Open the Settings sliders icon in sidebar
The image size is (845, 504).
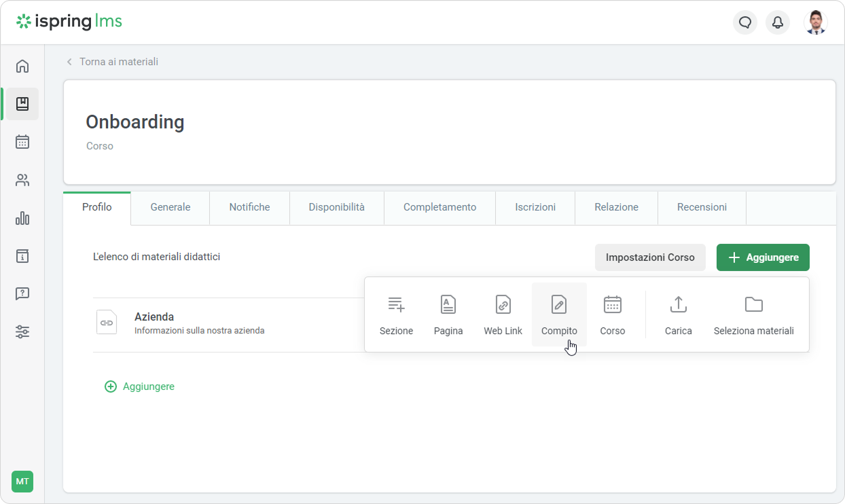pos(22,332)
